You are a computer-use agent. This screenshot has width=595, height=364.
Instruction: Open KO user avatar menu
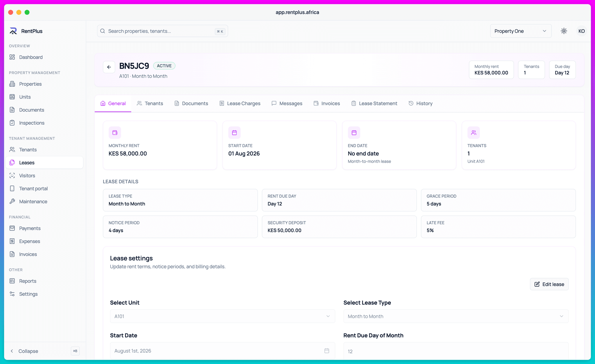click(x=581, y=31)
